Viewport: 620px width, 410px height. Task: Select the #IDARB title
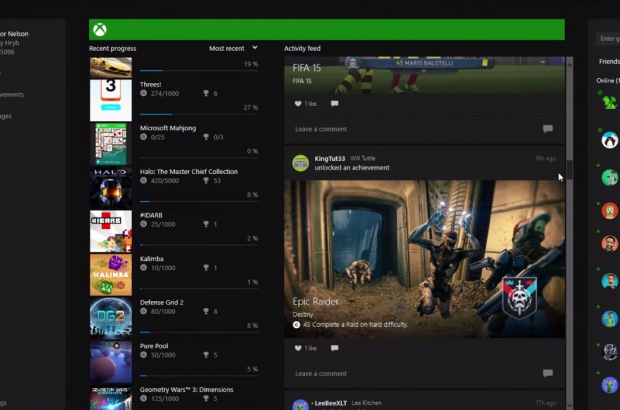point(151,215)
